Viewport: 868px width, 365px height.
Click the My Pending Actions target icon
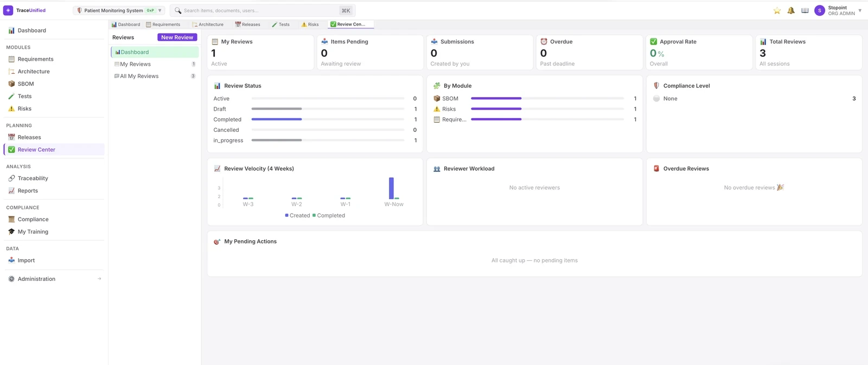click(217, 241)
